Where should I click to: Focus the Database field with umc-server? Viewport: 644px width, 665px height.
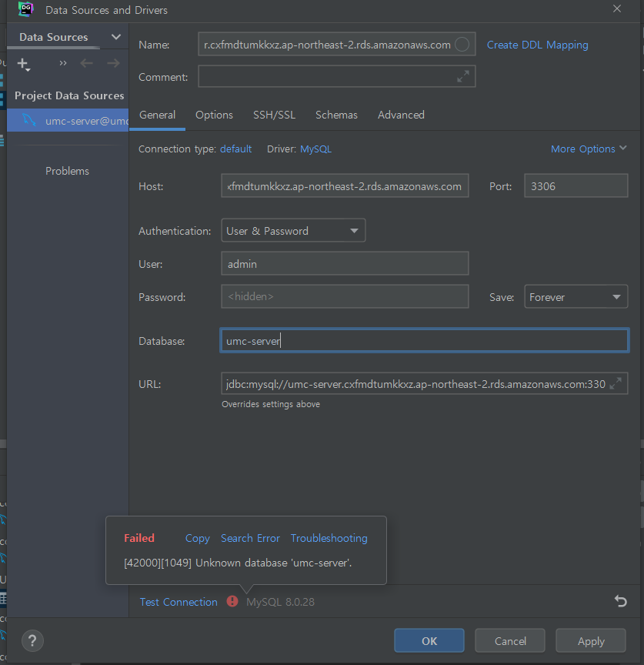[425, 340]
